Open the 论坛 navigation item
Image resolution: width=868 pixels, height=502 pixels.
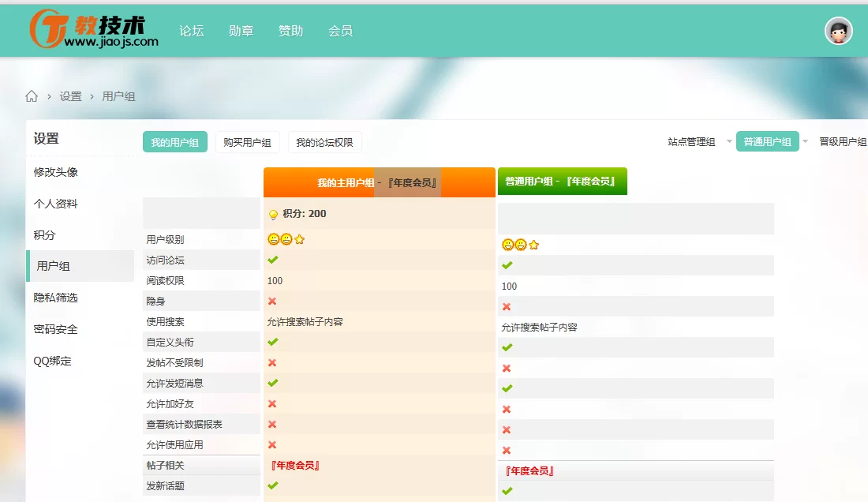tap(192, 31)
